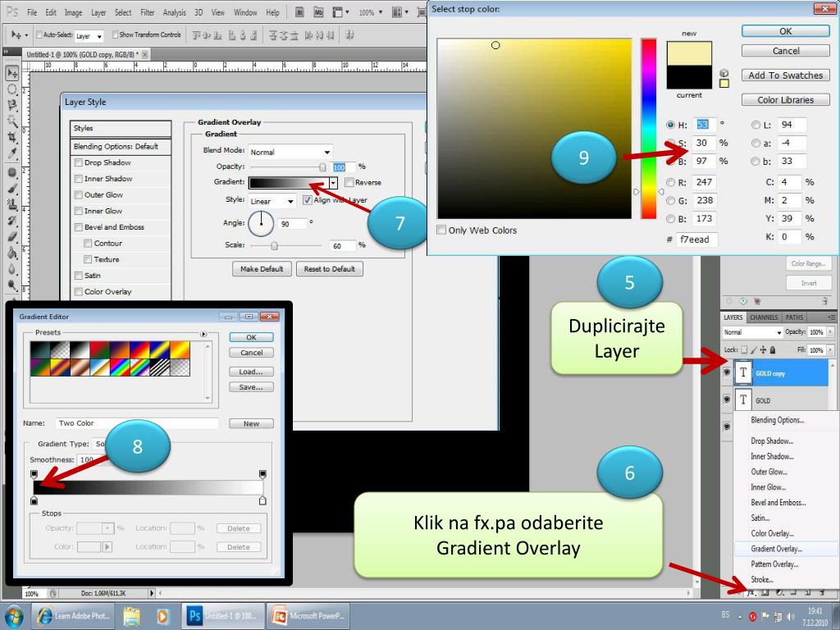Select the Blur tool
The image size is (840, 630).
[11, 268]
